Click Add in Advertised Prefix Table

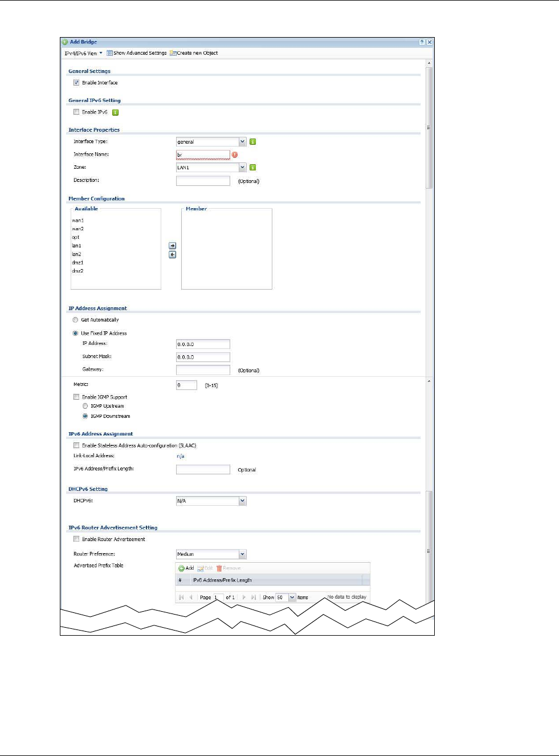tap(186, 568)
